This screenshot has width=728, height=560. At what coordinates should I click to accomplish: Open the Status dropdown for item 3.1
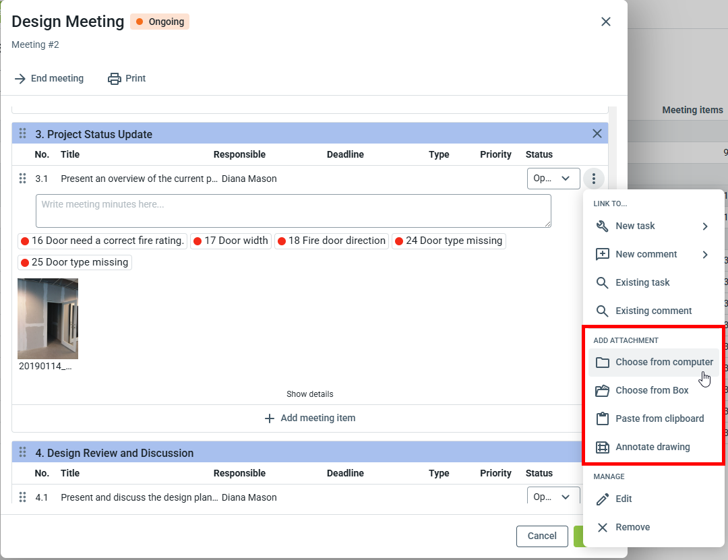click(x=553, y=179)
